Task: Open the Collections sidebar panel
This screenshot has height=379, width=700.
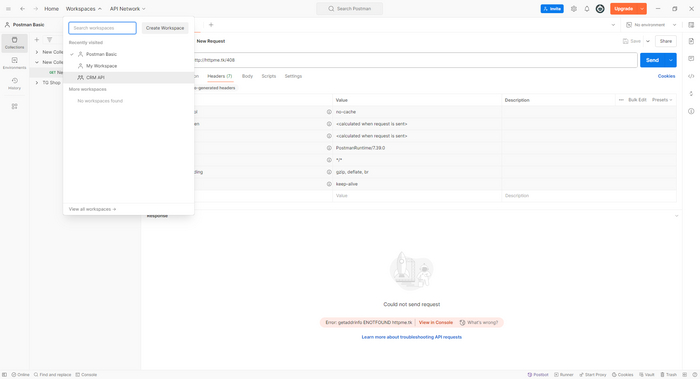Action: pos(14,43)
